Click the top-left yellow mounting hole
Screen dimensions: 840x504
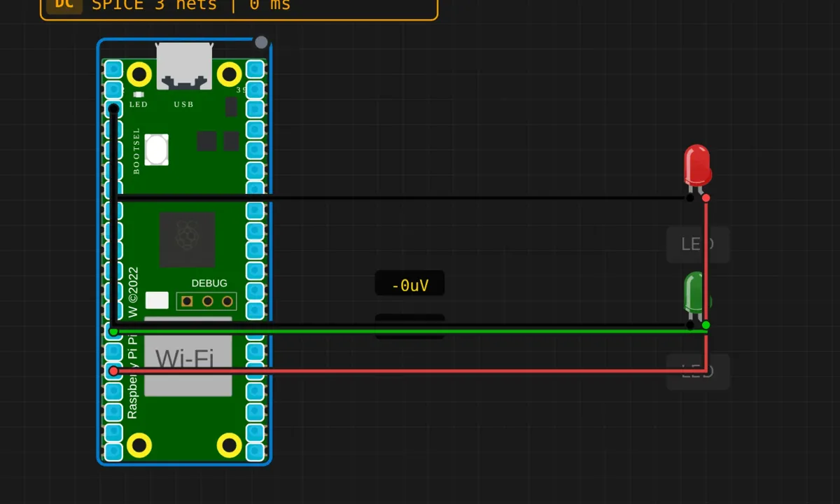(140, 73)
